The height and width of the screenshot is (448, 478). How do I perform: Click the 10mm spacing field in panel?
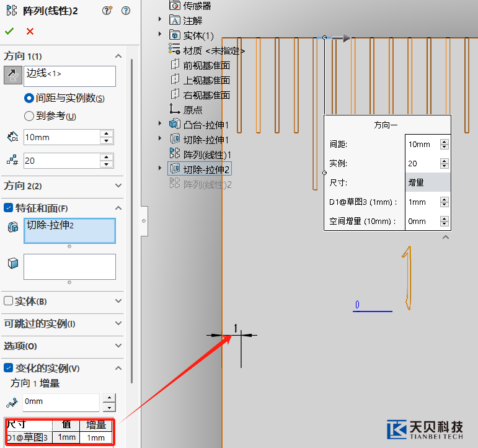[x=61, y=137]
